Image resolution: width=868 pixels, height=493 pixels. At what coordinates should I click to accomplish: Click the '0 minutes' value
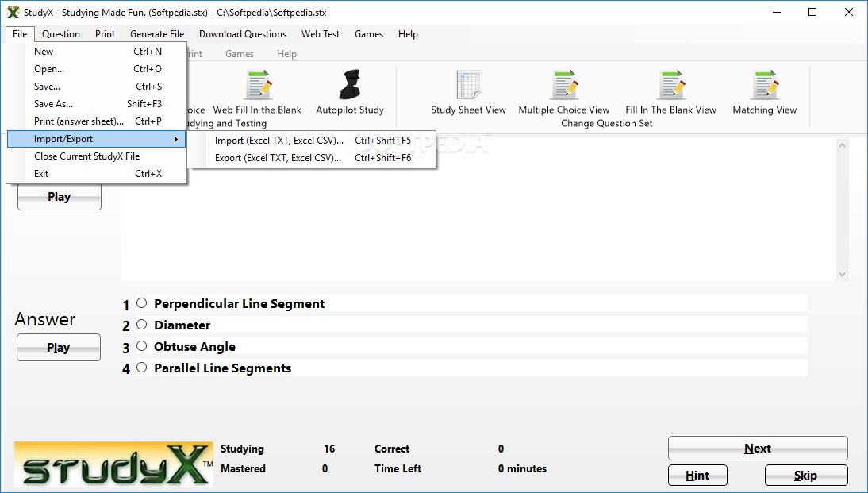pyautogui.click(x=522, y=468)
